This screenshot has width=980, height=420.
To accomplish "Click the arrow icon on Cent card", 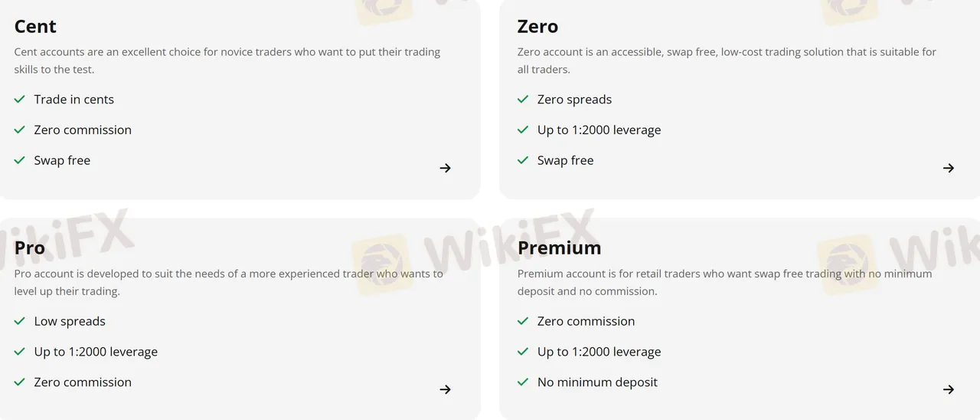I will pos(445,168).
